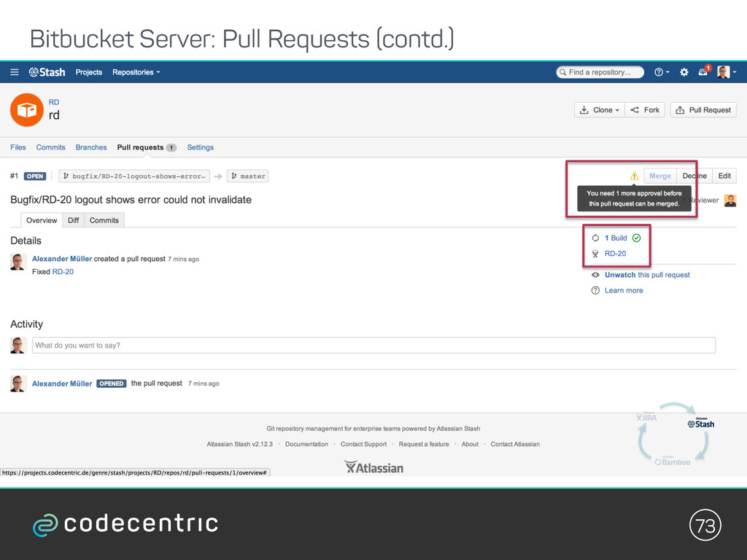Click the Contact Atlassian footer link
This screenshot has height=560, width=747.
(515, 444)
